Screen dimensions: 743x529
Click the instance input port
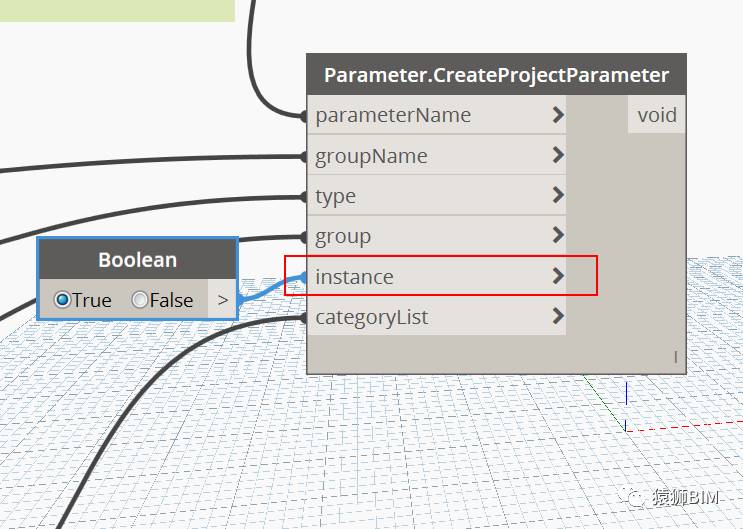(x=436, y=276)
